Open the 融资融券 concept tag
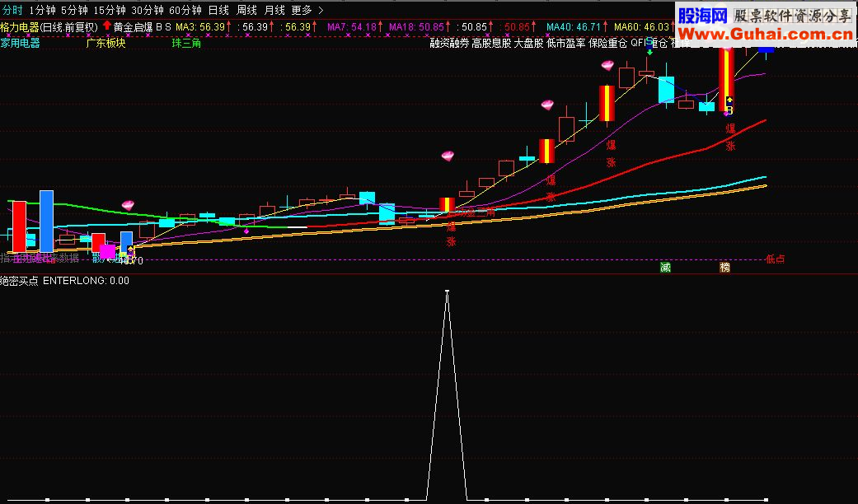The image size is (858, 504). coord(449,43)
